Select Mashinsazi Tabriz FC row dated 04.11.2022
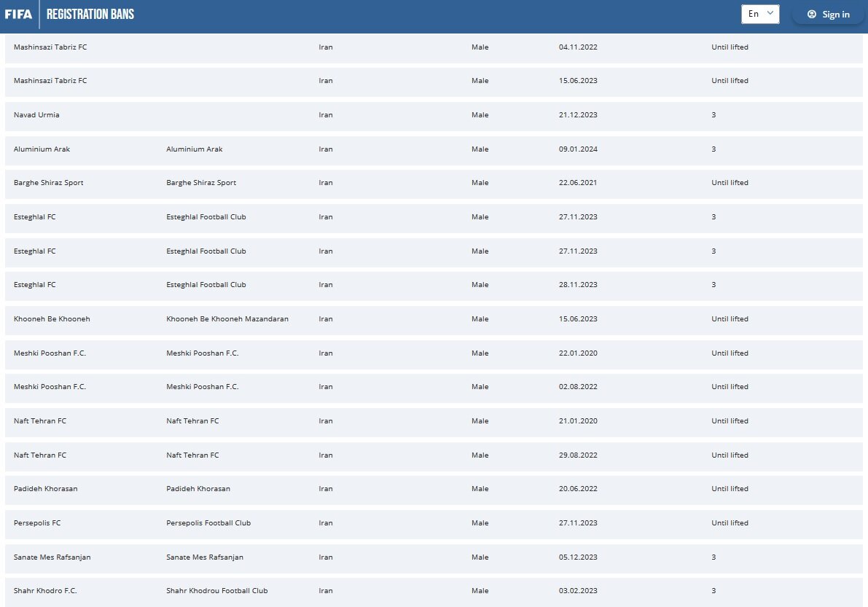Screen dimensions: 868x607 50,47
